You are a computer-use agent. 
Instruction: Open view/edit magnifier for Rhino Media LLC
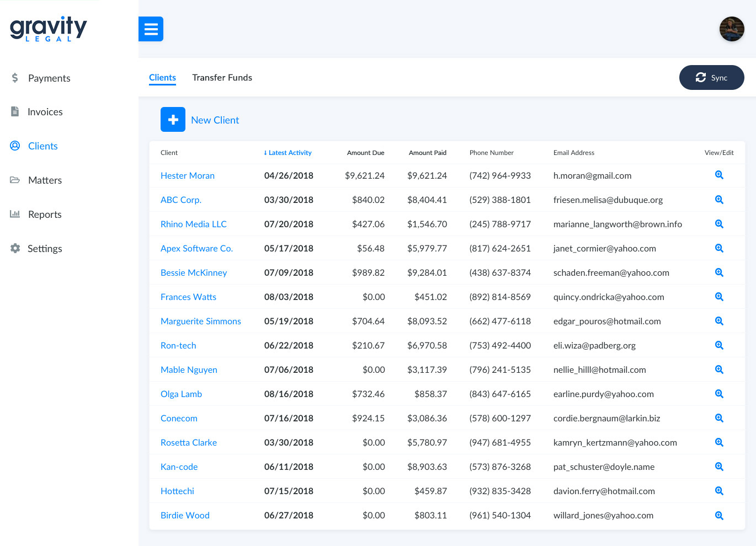(x=718, y=224)
